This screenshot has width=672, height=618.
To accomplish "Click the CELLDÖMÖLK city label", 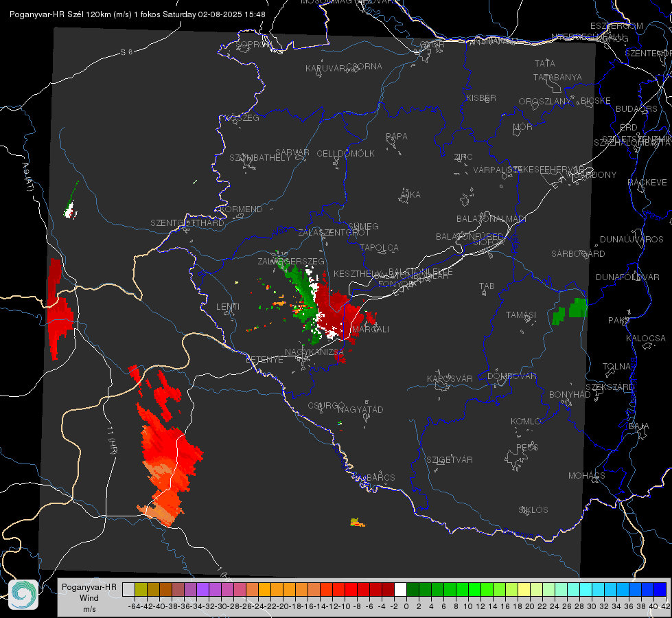I will pyautogui.click(x=345, y=154).
